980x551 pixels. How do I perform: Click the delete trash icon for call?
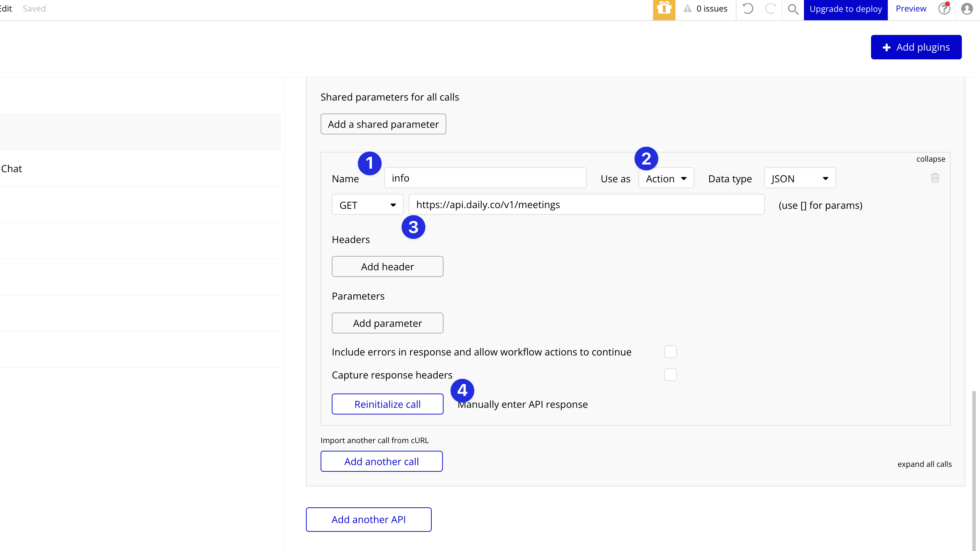[x=935, y=178]
